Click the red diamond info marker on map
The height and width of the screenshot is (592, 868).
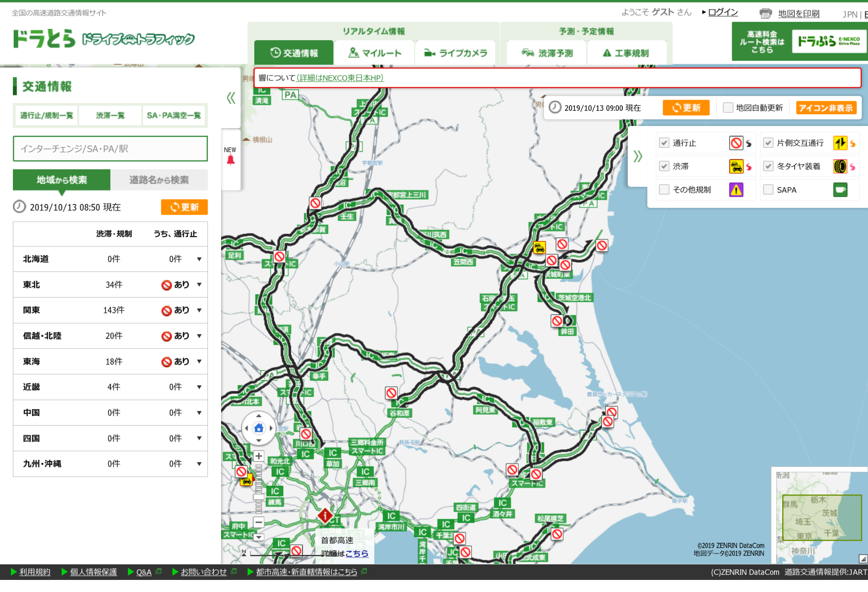point(325,515)
